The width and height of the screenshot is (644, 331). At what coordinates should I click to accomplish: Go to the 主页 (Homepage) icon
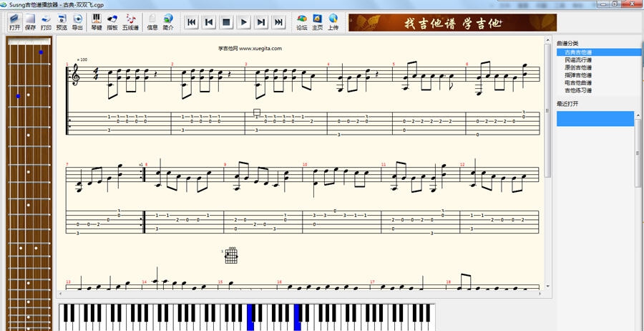(318, 22)
